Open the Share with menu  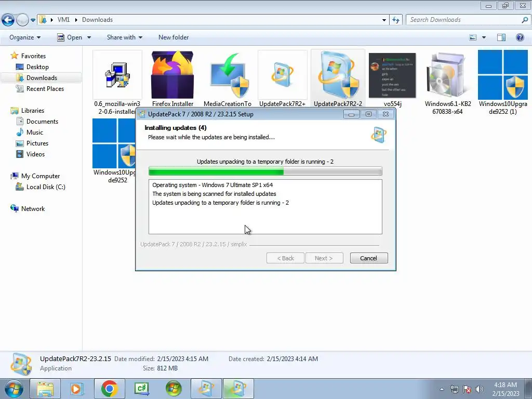pos(125,37)
